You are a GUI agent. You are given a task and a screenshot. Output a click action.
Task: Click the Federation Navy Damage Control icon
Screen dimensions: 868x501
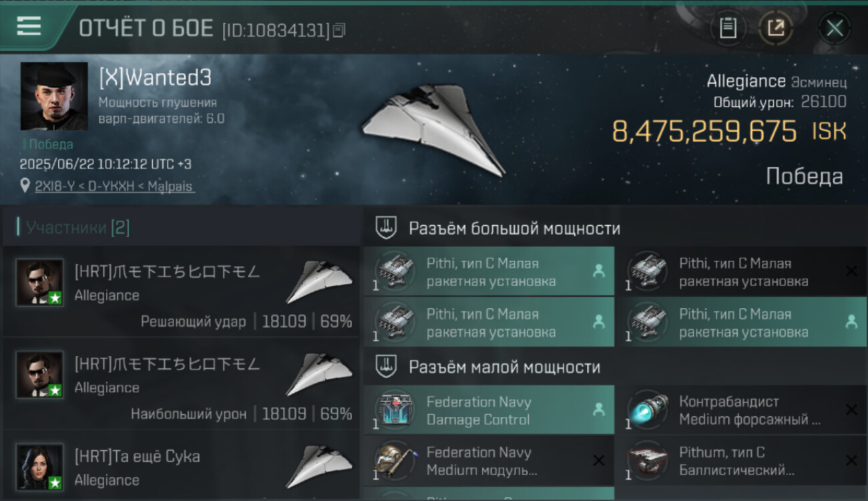click(396, 409)
